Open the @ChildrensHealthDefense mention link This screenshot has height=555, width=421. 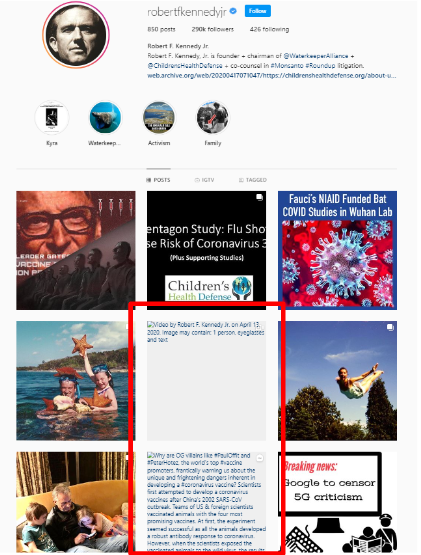185,65
